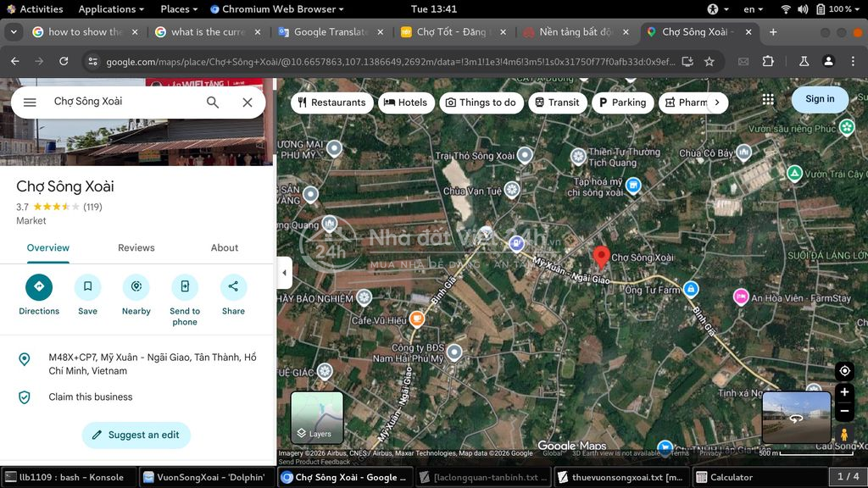Click Claim this business

click(x=90, y=396)
